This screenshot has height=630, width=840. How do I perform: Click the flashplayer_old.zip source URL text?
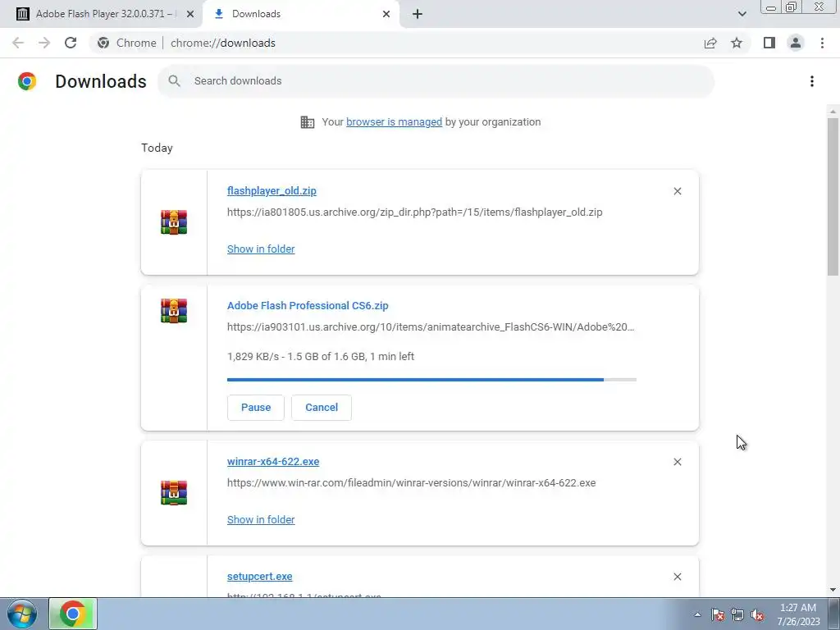pos(414,212)
